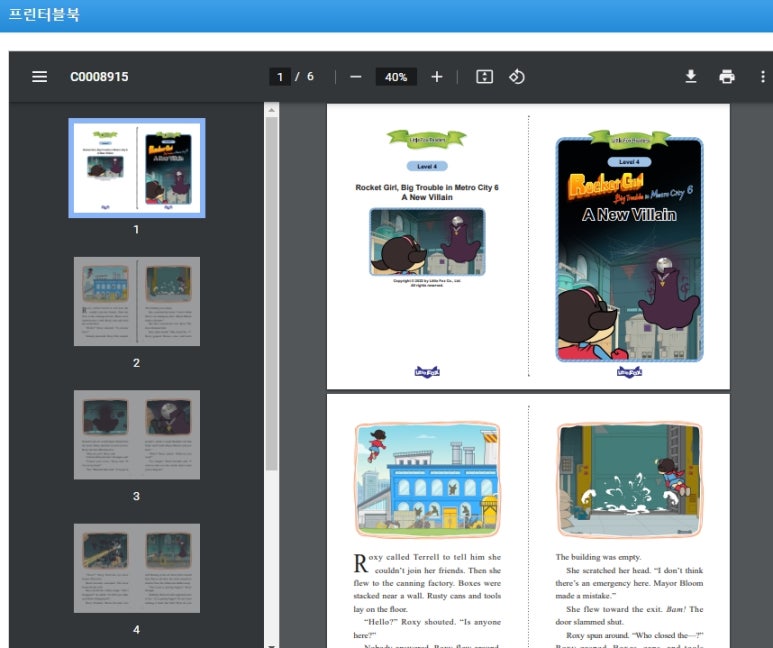Toggle the sidebar hamburger menu
Image resolution: width=773 pixels, height=648 pixels.
coord(39,77)
